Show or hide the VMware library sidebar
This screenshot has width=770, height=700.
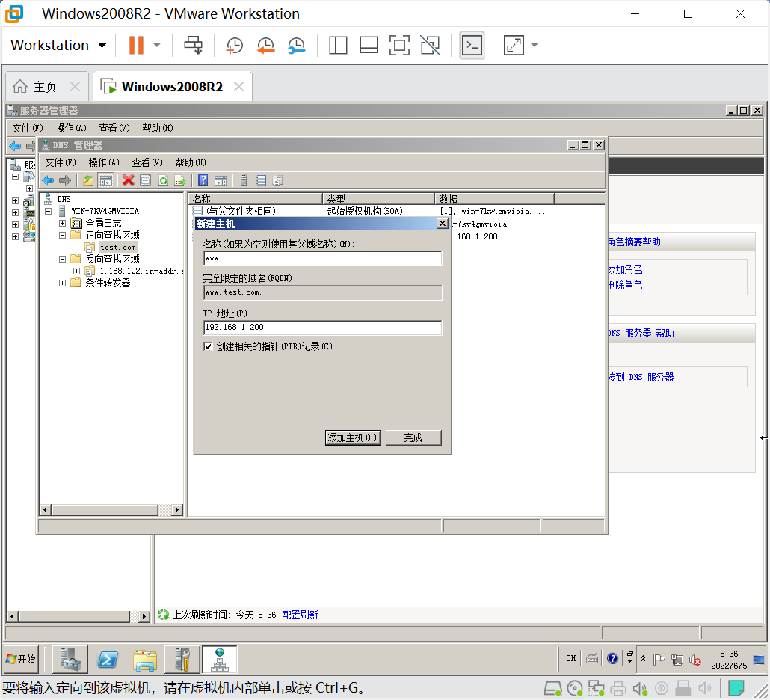338,45
